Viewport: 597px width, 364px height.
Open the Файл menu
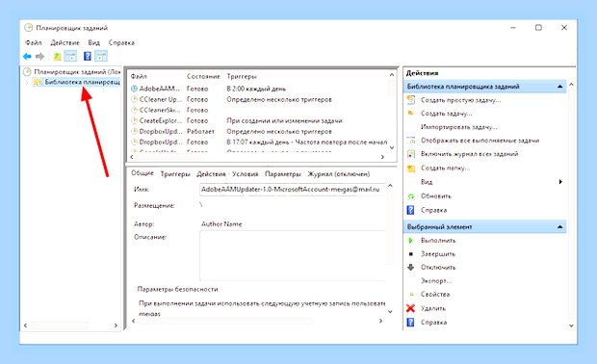(33, 42)
